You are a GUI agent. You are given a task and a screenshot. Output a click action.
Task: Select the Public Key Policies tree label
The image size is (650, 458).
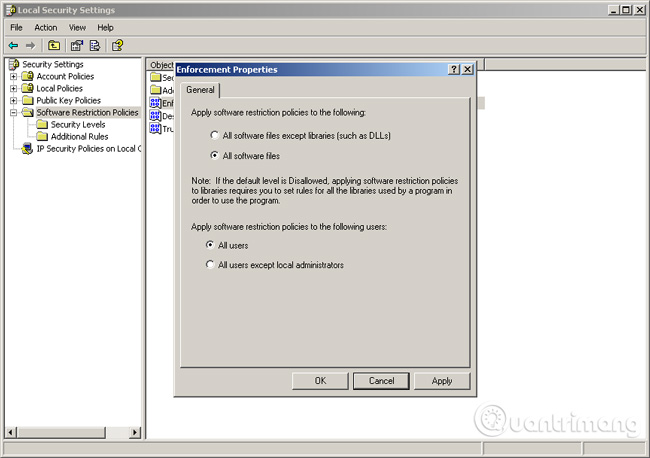69,100
